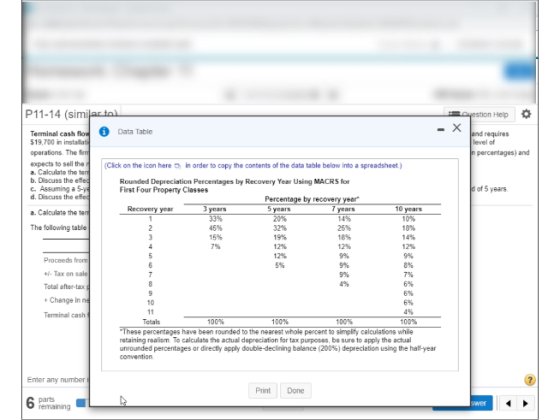
Task: Minimize the Data Table dialog
Action: (441, 130)
